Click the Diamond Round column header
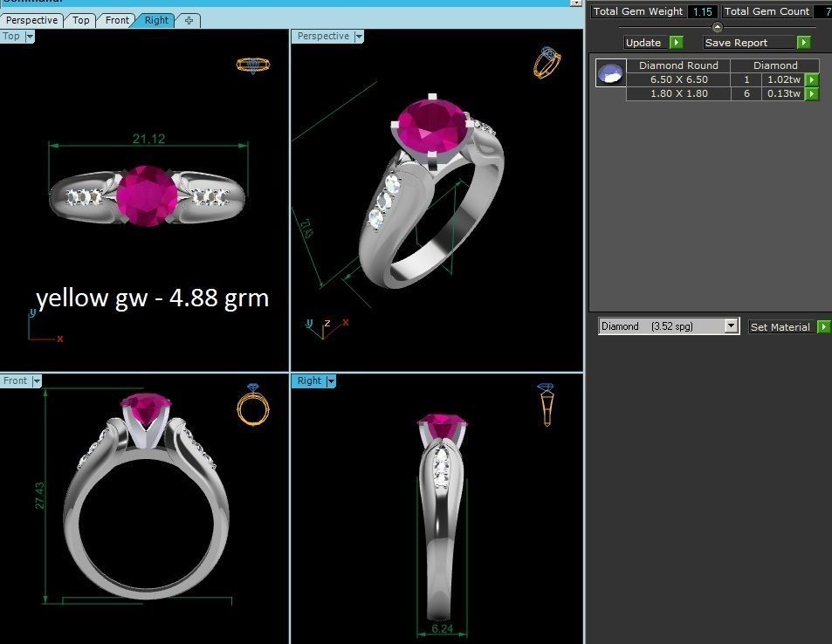The width and height of the screenshot is (832, 644). pyautogui.click(x=678, y=65)
